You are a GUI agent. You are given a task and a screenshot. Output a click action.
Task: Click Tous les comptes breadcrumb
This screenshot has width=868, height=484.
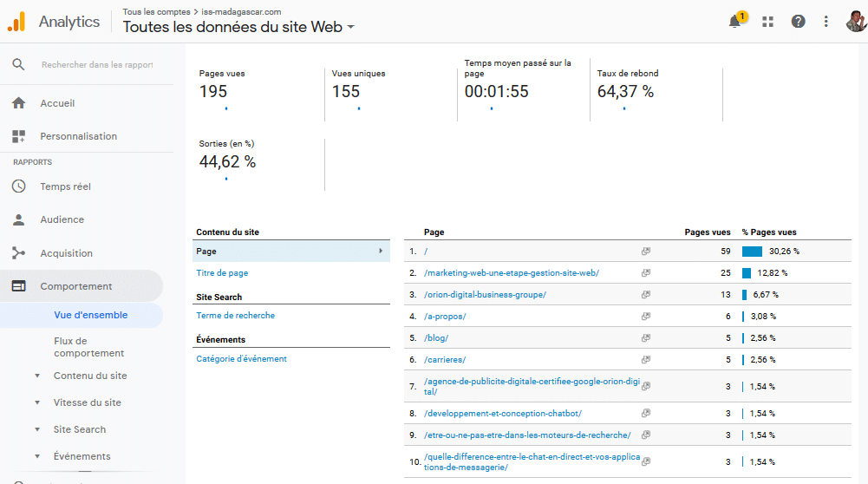pyautogui.click(x=156, y=11)
